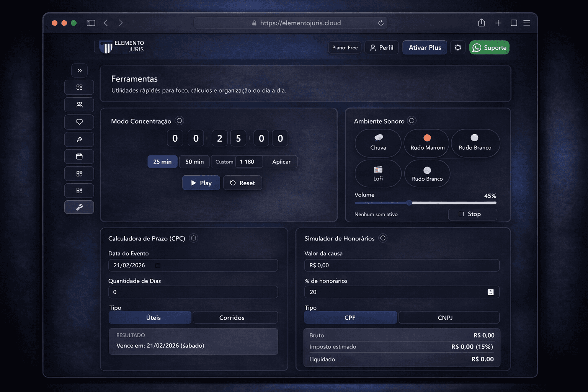The height and width of the screenshot is (392, 588).
Task: Click the wrench tools icon in sidebar
Action: pyautogui.click(x=79, y=207)
